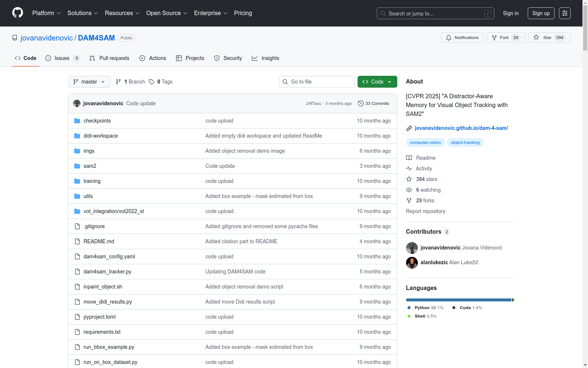
Task: Open the utils folder icon
Action: (77, 196)
